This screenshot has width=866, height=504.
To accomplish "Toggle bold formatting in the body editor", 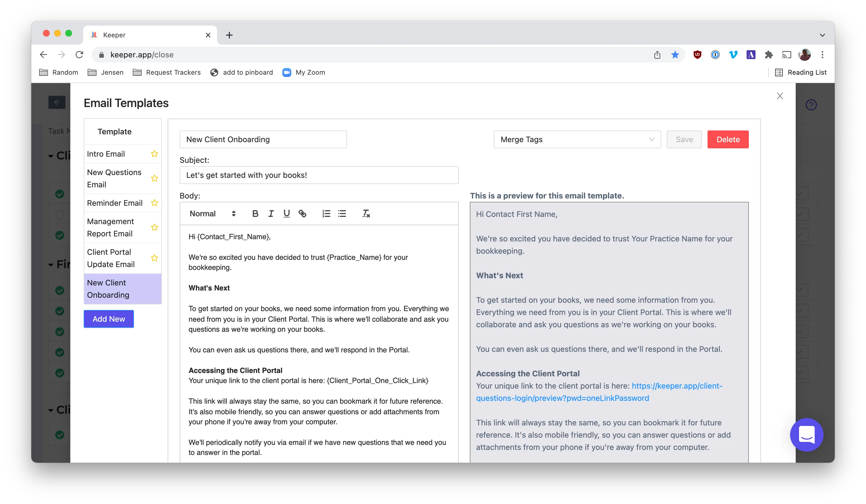I will pos(255,214).
